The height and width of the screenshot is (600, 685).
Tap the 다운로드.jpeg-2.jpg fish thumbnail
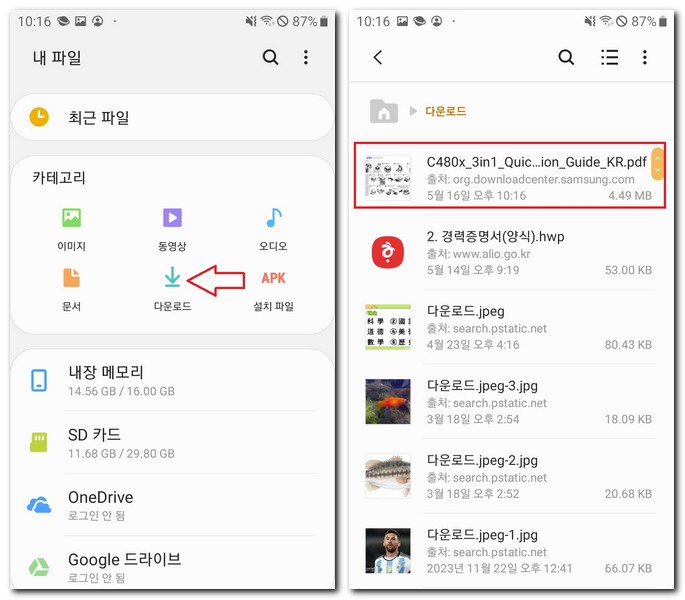pos(387,476)
